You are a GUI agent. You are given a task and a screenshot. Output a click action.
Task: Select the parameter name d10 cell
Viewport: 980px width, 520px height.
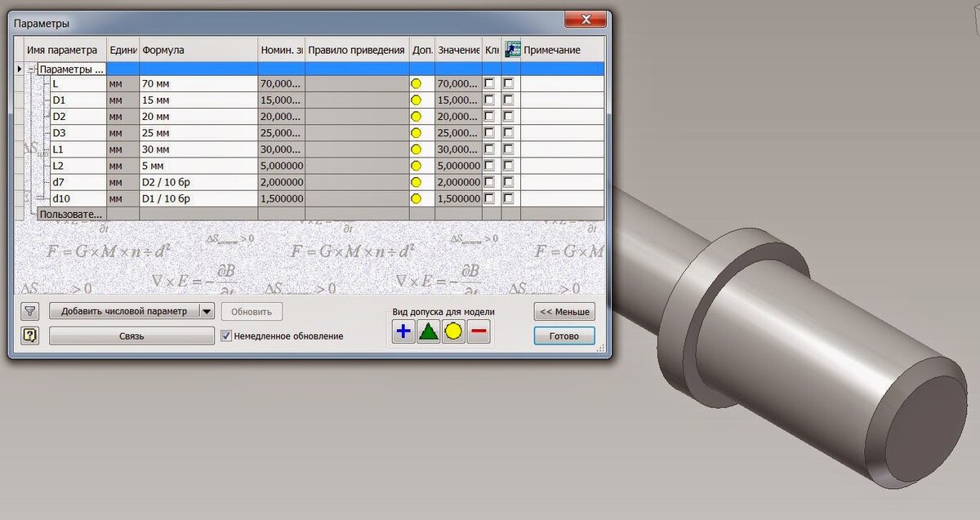(78, 198)
